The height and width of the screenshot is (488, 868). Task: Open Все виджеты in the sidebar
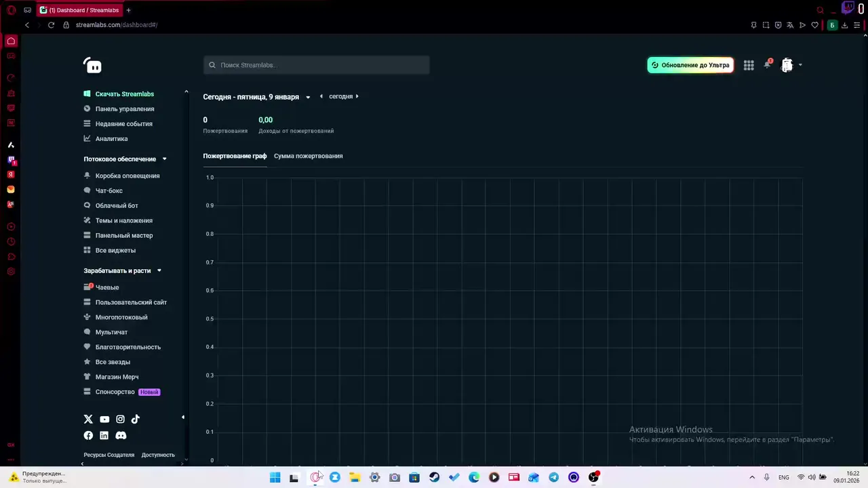pos(109,251)
